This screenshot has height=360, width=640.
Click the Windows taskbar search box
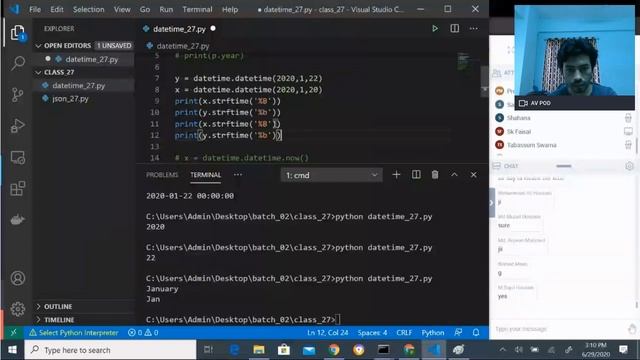pyautogui.click(x=111, y=350)
